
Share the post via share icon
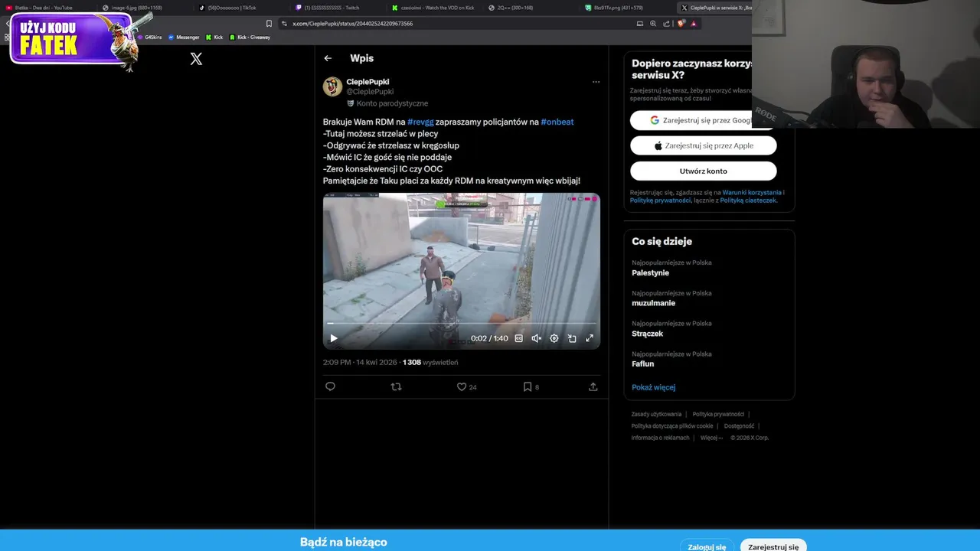(x=593, y=386)
